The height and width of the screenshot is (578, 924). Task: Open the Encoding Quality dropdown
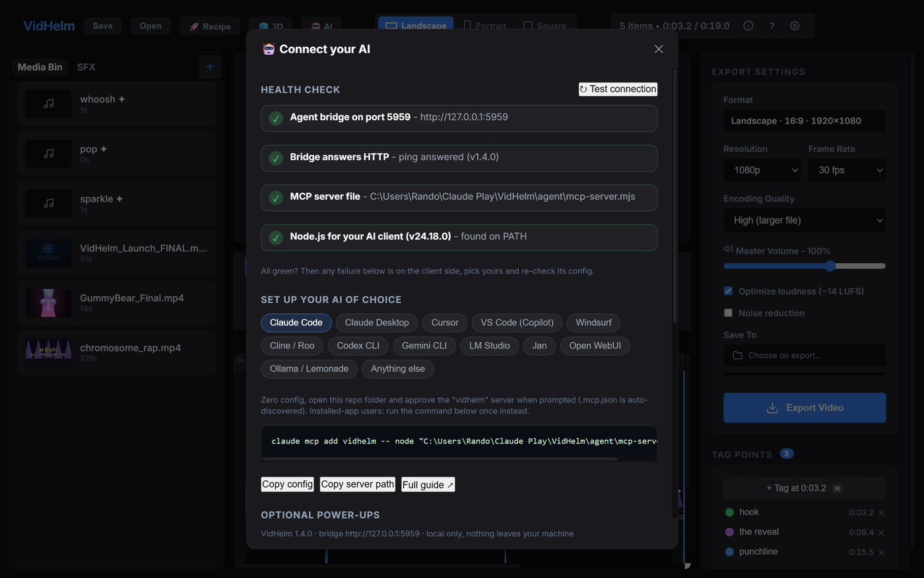(x=805, y=220)
